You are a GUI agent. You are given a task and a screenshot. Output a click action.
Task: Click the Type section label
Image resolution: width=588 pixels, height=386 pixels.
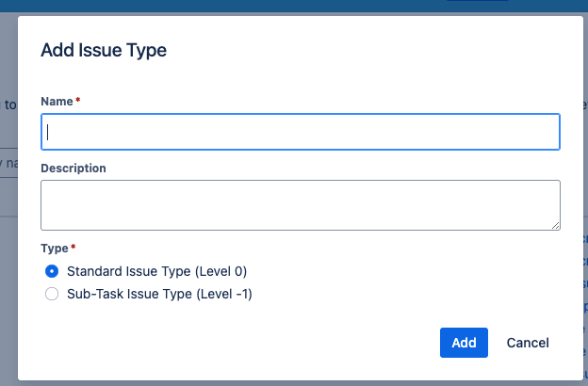pyautogui.click(x=55, y=249)
